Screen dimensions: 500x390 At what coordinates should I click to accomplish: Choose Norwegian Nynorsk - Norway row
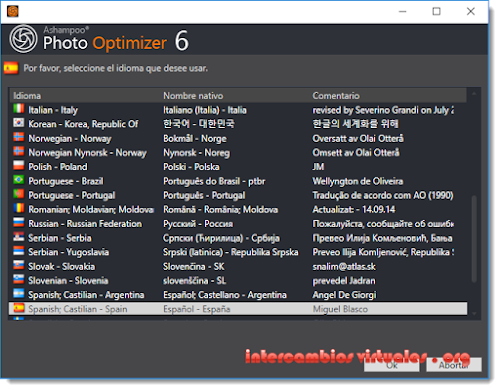[238, 153]
